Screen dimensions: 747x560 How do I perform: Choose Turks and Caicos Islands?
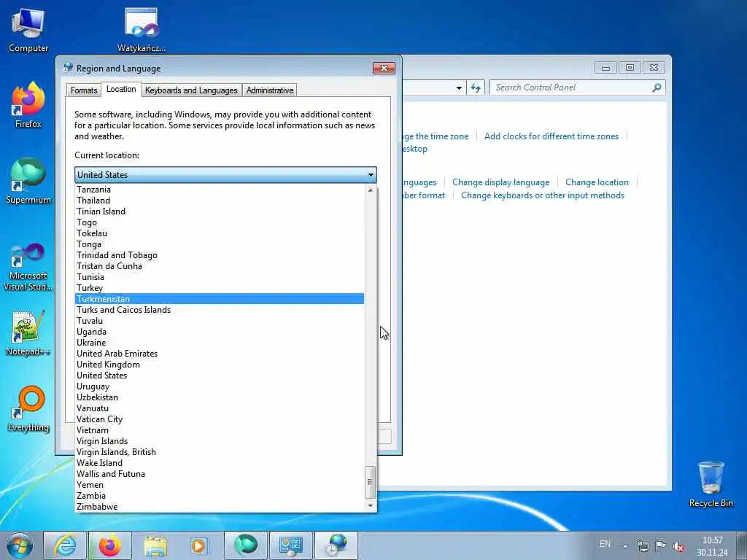220,310
